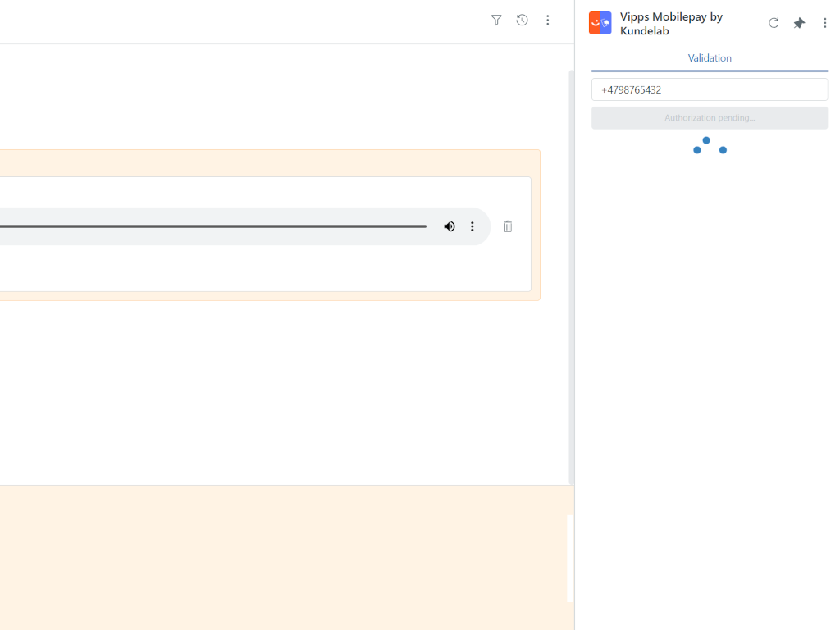
Task: Seek on the audio progress bar
Action: click(x=213, y=226)
